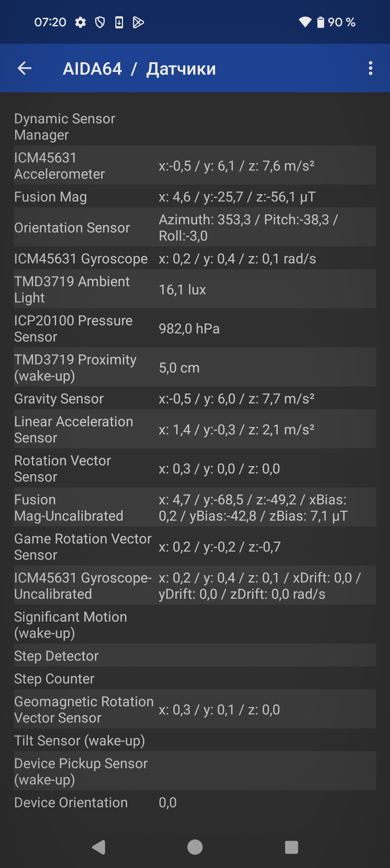390x868 pixels.
Task: Select TMD3719 Ambient Light row
Action: 195,289
